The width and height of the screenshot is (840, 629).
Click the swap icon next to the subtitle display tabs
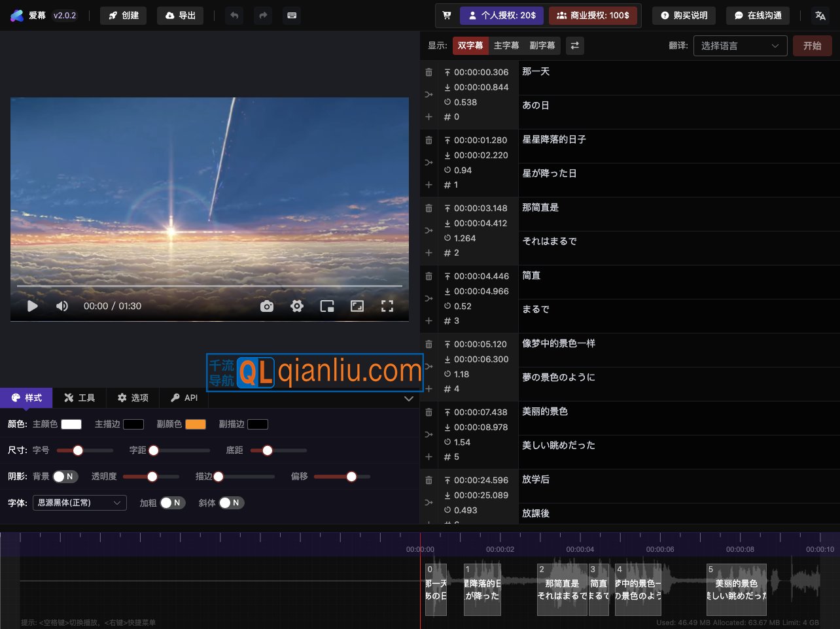click(574, 45)
